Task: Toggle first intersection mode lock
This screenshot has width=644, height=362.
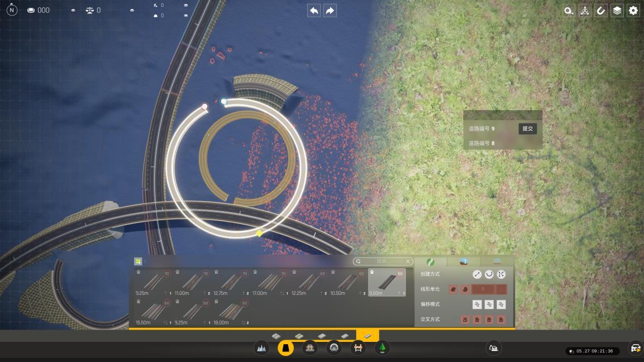Action: coord(465,320)
